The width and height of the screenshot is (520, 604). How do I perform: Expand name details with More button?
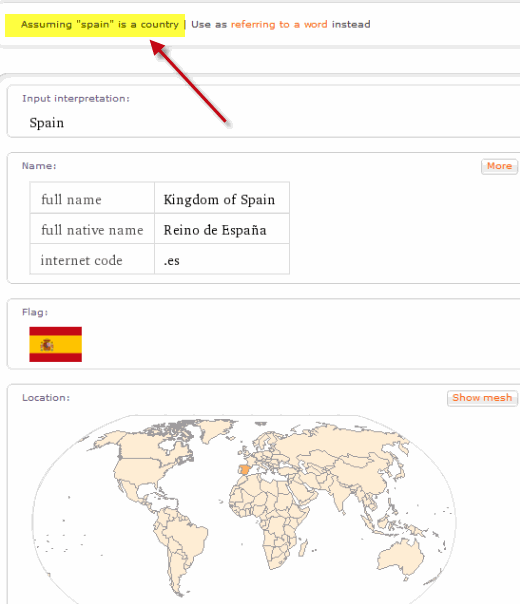click(x=499, y=166)
